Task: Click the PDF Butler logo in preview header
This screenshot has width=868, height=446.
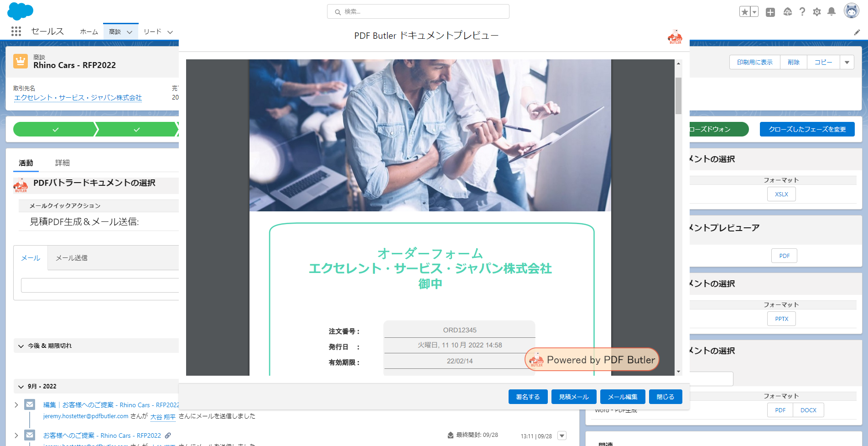Action: (675, 37)
